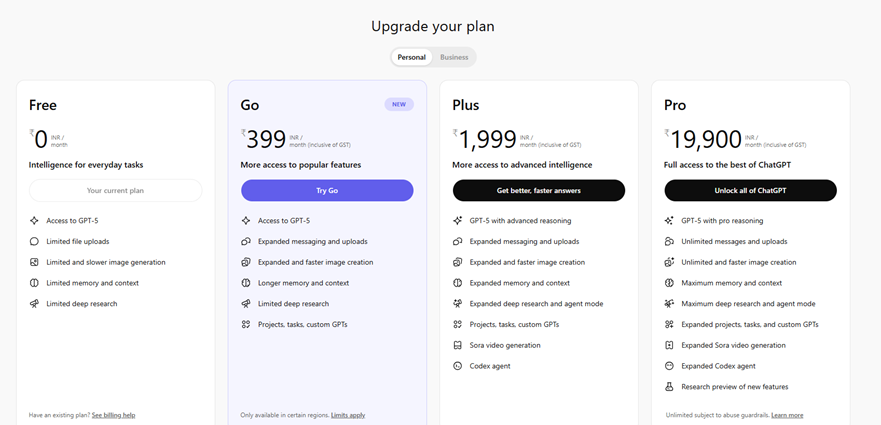Image resolution: width=881 pixels, height=425 pixels.
Task: Click Pro's Research preview of new features icon
Action: 670,387
